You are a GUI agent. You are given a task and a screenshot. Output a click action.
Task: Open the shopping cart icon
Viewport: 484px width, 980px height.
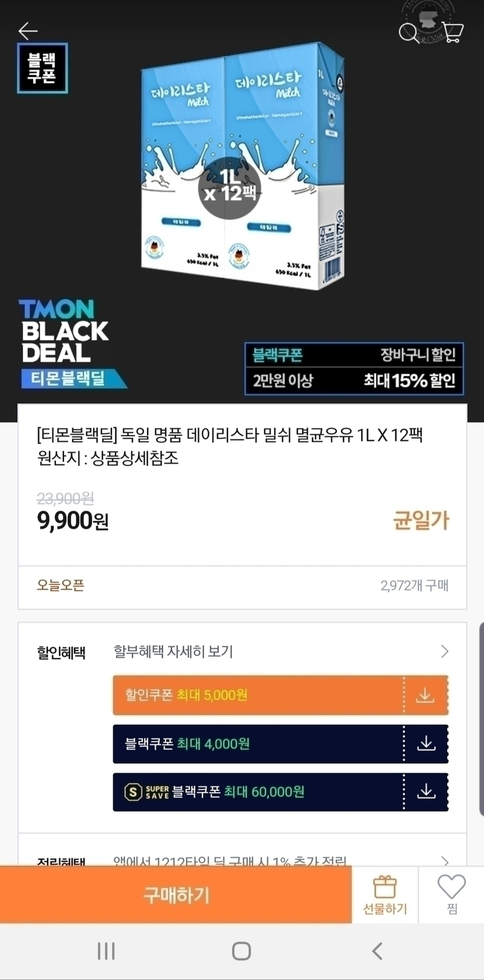(x=453, y=31)
